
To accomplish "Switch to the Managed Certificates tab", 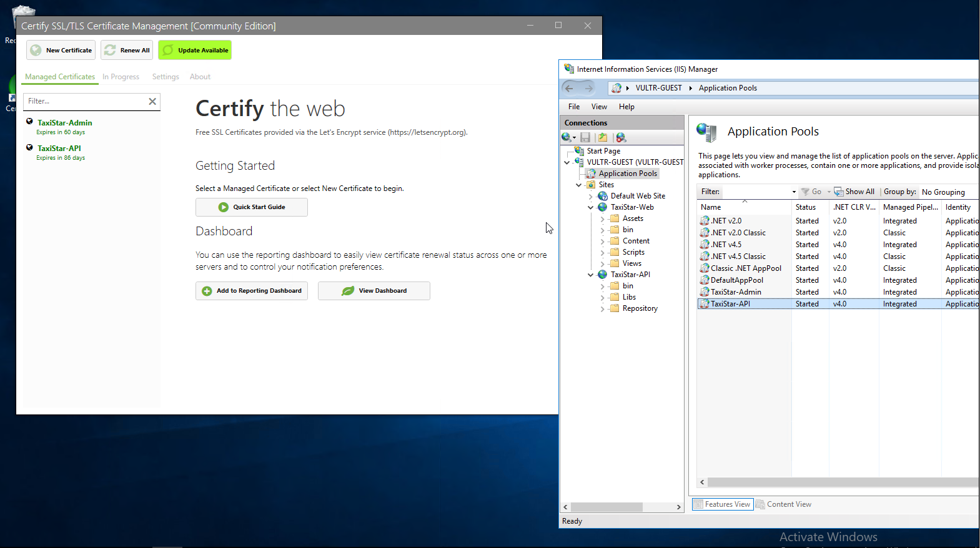I will pyautogui.click(x=60, y=77).
